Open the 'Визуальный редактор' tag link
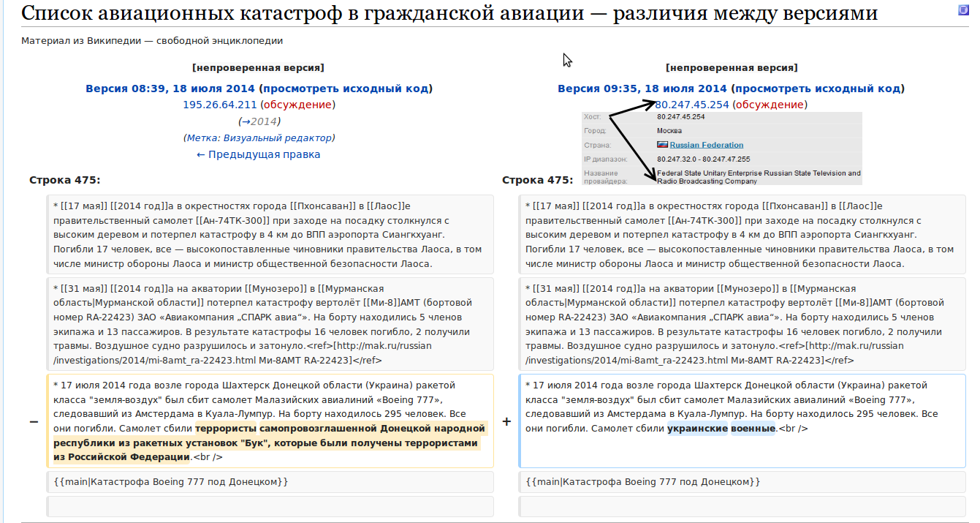Viewport: 980px width, 523px height. [x=277, y=138]
